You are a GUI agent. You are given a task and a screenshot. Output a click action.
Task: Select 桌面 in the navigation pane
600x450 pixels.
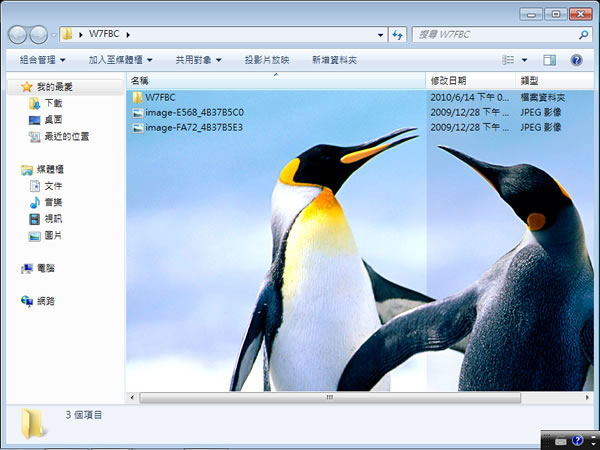click(52, 119)
